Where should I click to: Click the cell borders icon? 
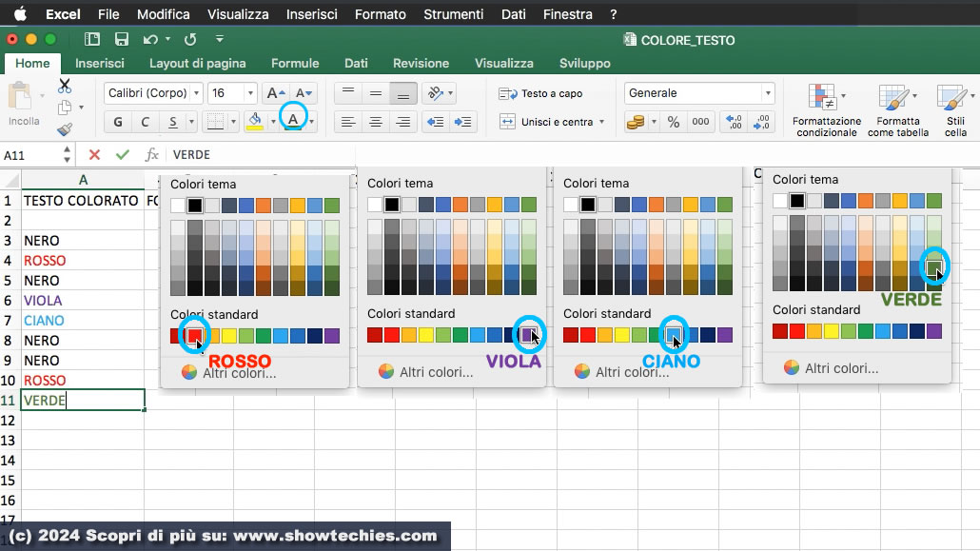point(216,121)
